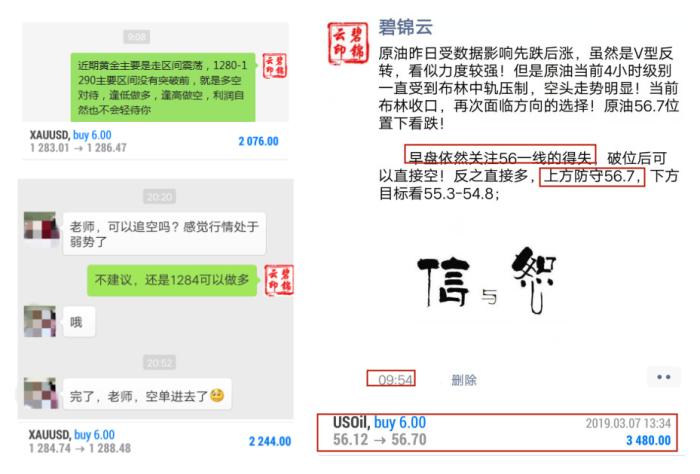This screenshot has height=474, width=700.
Task: Click the 09:54 post timestamp
Action: [395, 379]
